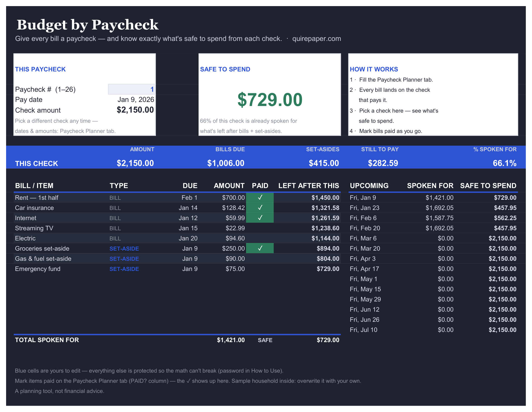Select the HOW IT WORKS card heading
The width and height of the screenshot is (532, 412).
click(x=374, y=69)
